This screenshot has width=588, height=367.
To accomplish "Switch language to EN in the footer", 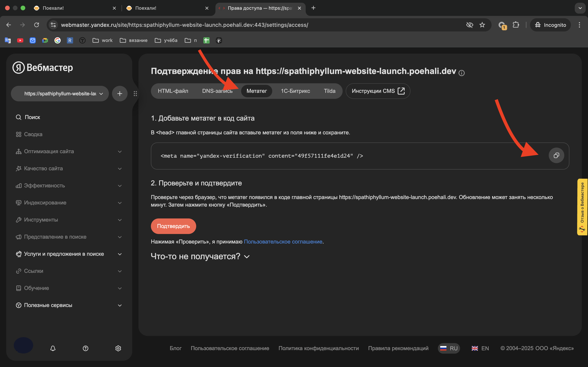I will point(480,348).
